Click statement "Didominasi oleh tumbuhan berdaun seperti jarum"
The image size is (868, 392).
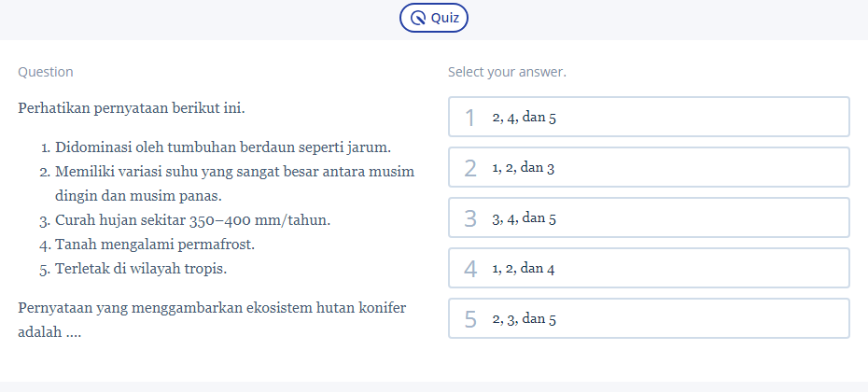tap(222, 147)
